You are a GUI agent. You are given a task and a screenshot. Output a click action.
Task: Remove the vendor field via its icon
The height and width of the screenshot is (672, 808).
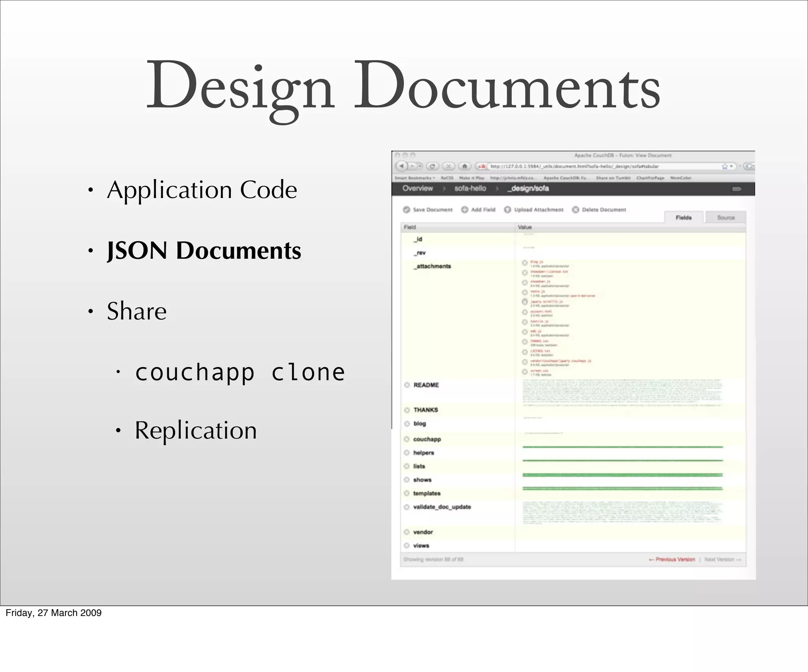tap(406, 532)
